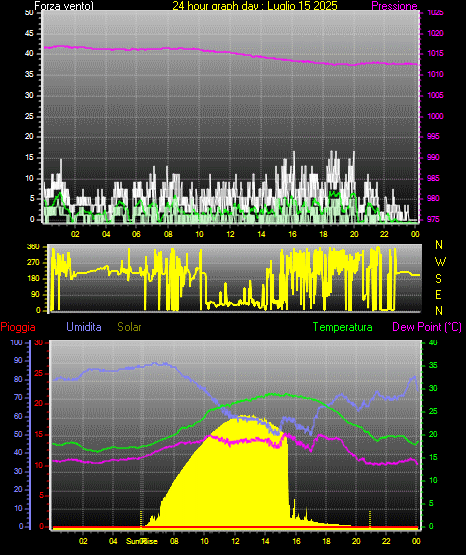This screenshot has width=466, height=555.
Task: Click the 'W' compass direction letter
Action: (x=440, y=262)
